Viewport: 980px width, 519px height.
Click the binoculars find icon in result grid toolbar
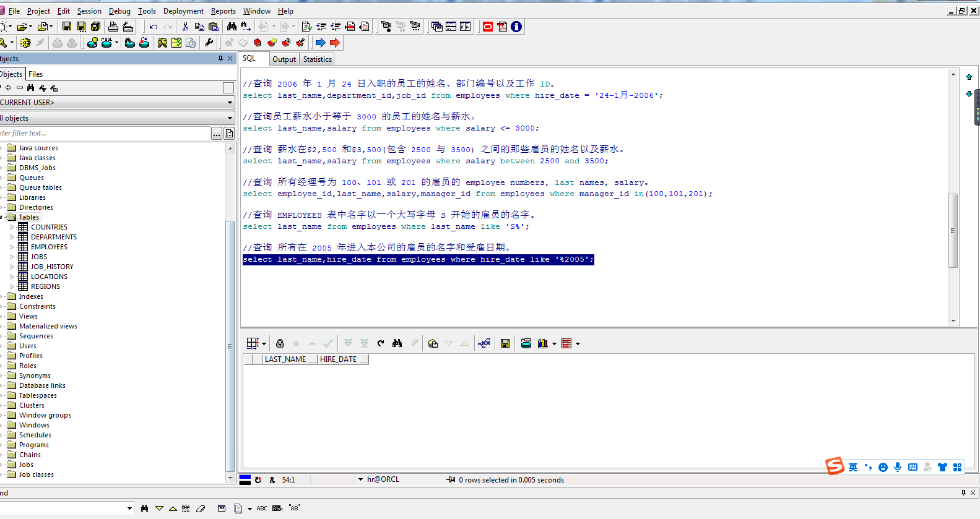pyautogui.click(x=397, y=343)
